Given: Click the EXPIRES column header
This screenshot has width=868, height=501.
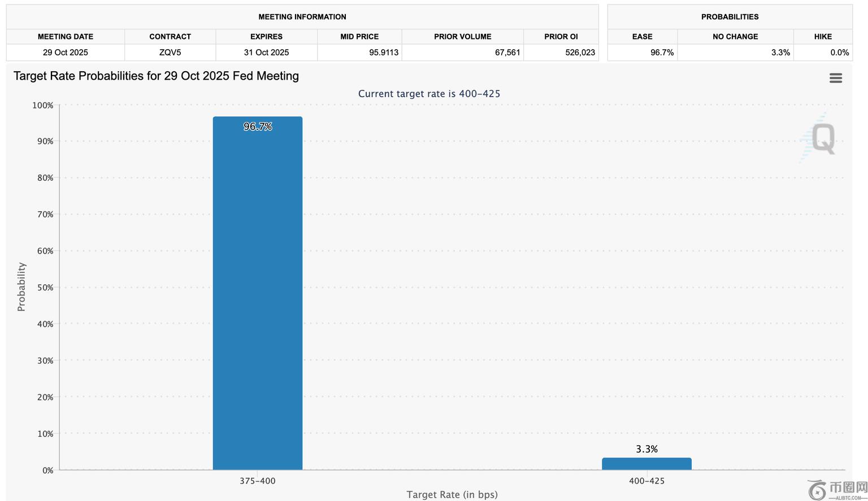Looking at the screenshot, I should point(266,37).
